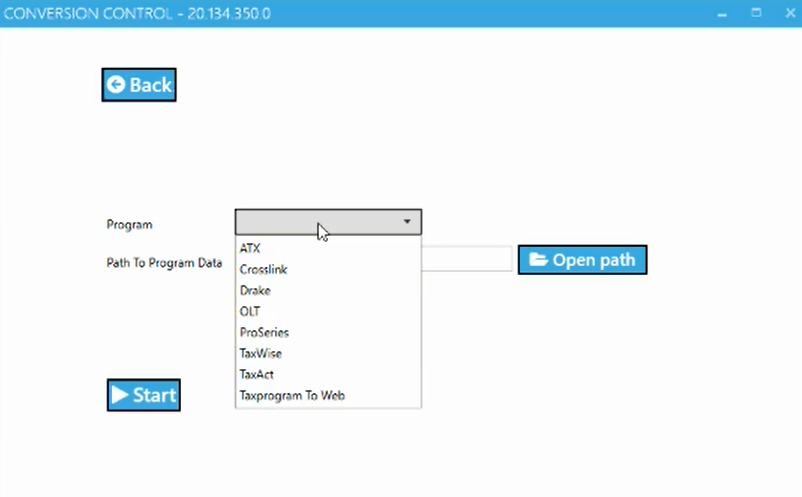Pick Drake as the program
802x497 pixels.
[x=255, y=290]
